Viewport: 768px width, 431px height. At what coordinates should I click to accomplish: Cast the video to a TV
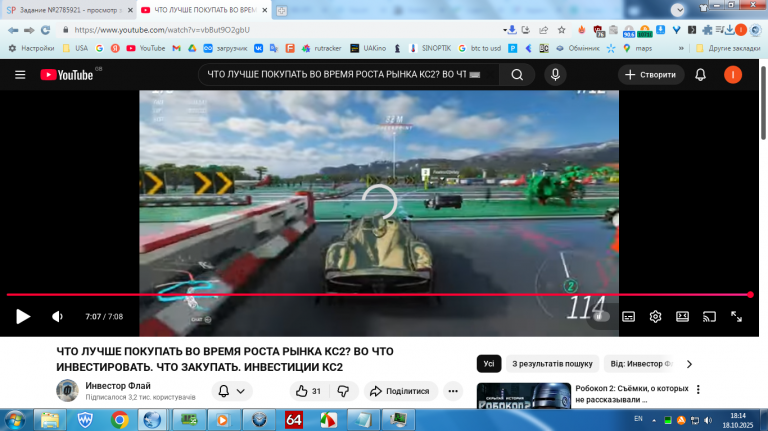pyautogui.click(x=709, y=317)
